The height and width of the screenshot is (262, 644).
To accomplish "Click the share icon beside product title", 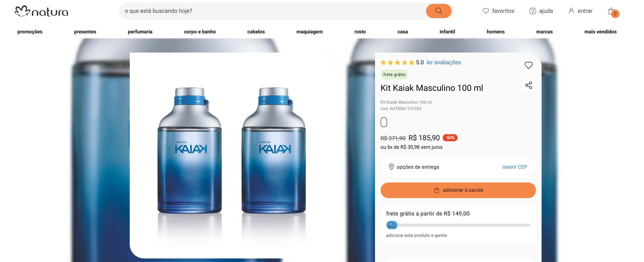I will tap(528, 85).
